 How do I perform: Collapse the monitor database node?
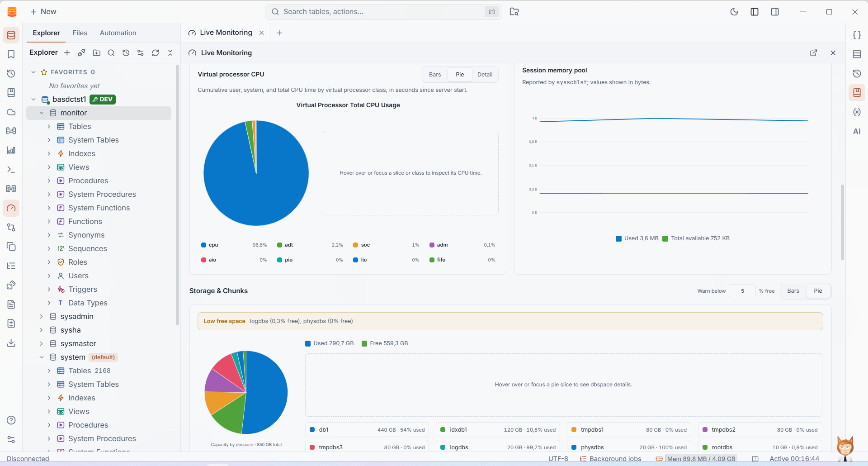[x=42, y=113]
